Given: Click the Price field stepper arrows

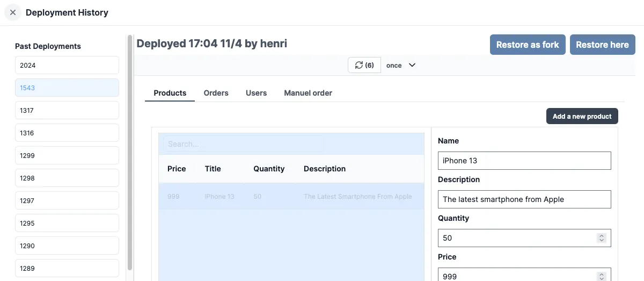Looking at the screenshot, I should click(602, 276).
